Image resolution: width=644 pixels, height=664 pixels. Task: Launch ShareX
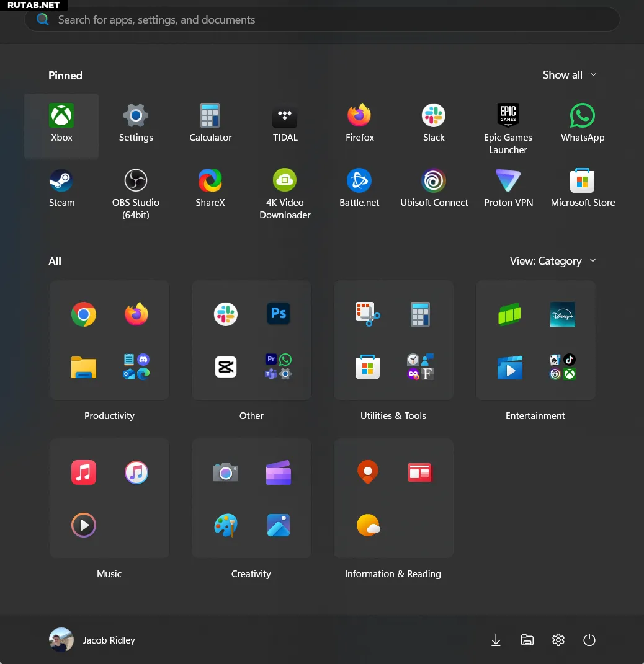(x=210, y=190)
